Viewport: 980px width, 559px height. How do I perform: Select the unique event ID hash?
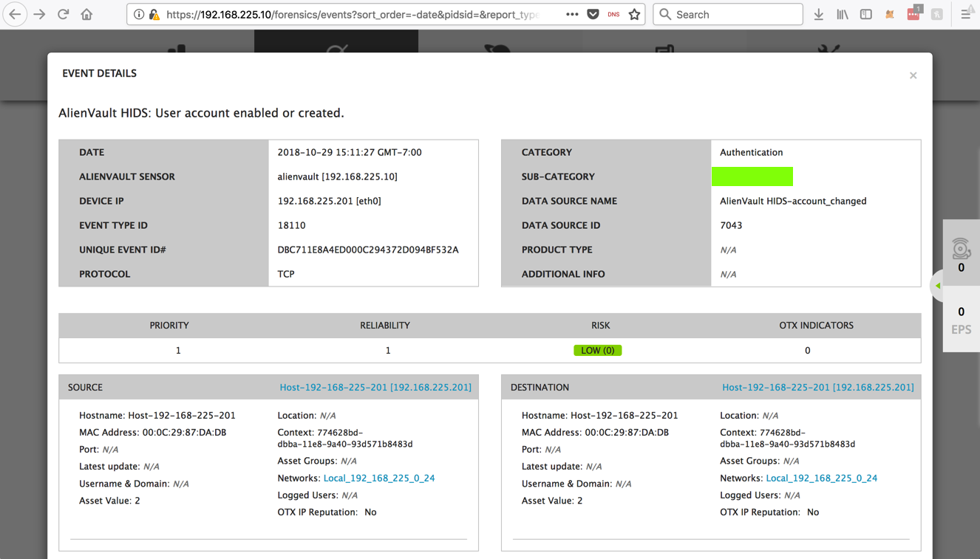coord(368,250)
